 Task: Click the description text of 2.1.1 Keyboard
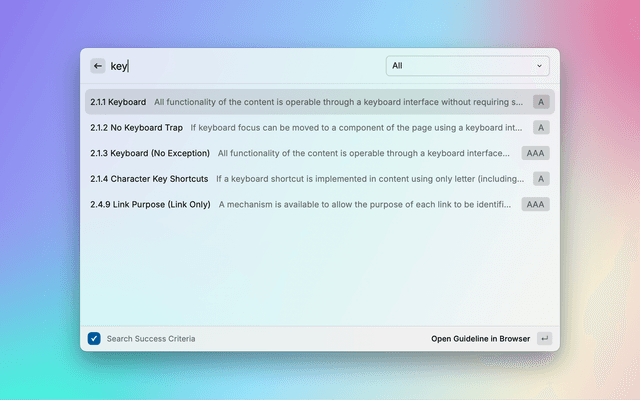point(338,102)
